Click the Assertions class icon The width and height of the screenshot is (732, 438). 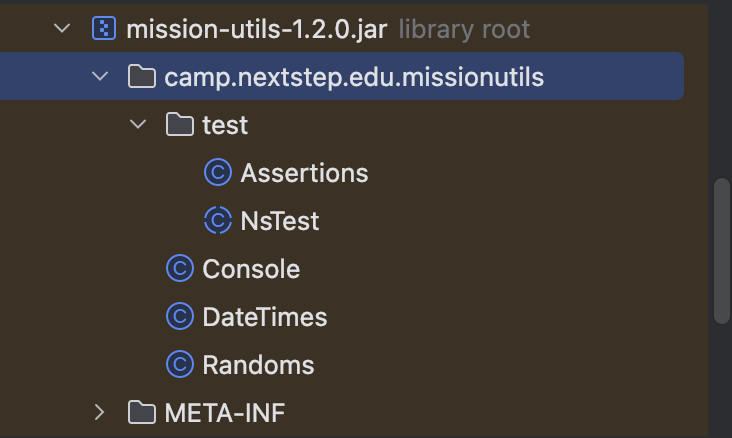pos(218,173)
